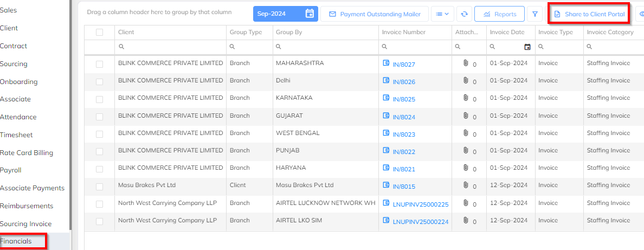
Task: Open the Financials menu in sidebar
Action: tap(16, 241)
